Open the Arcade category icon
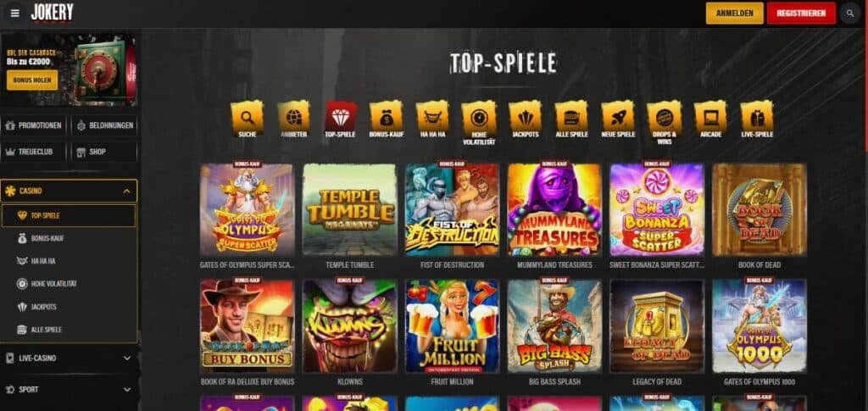This screenshot has width=868, height=411. click(x=710, y=117)
